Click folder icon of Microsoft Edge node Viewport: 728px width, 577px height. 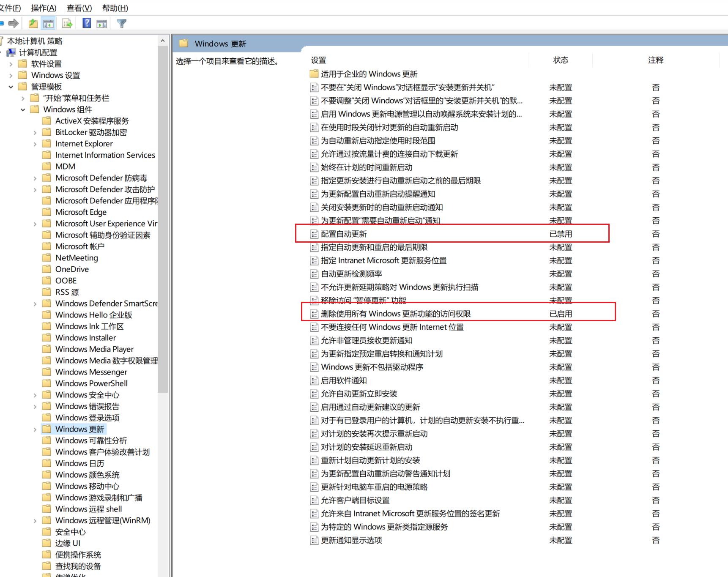(x=47, y=212)
